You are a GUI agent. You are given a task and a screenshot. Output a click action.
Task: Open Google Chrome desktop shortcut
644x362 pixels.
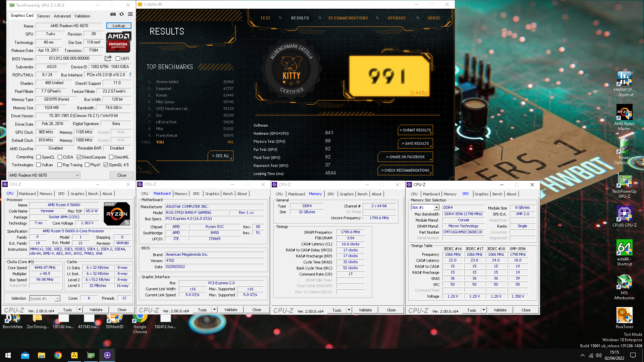point(140,324)
